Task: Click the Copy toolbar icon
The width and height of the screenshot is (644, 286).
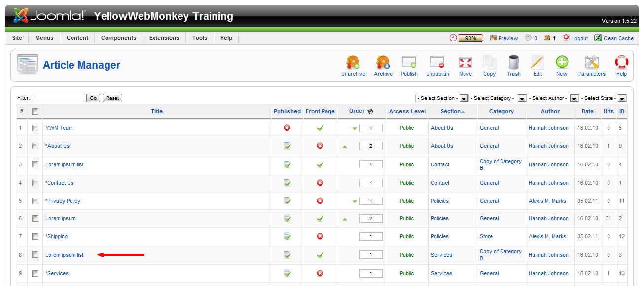Action: 489,63
